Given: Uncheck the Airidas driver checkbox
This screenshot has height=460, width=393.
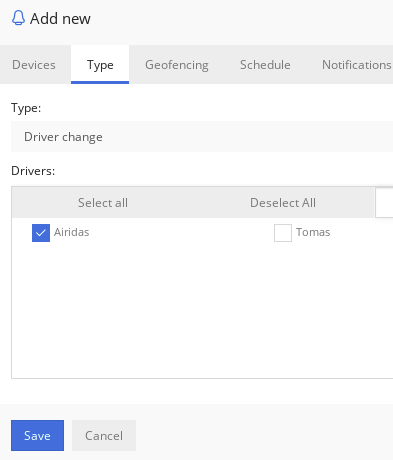Looking at the screenshot, I should pyautogui.click(x=41, y=233).
